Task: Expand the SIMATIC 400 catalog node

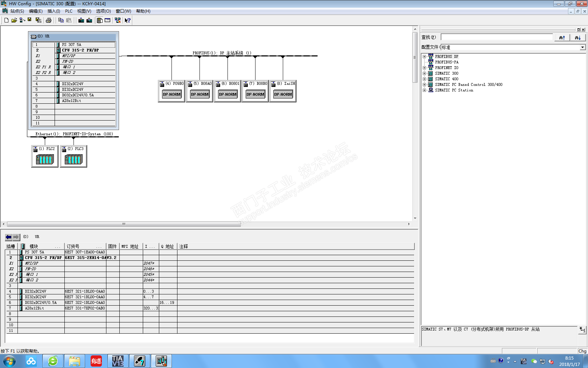Action: pos(424,79)
